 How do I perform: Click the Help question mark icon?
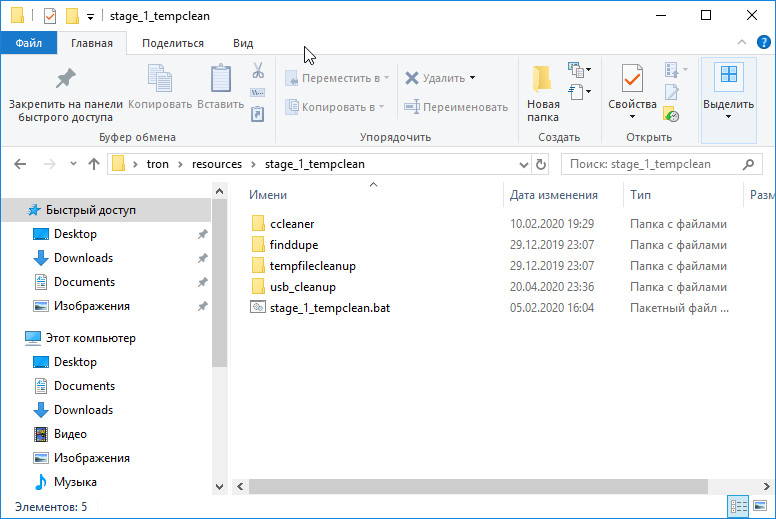(763, 43)
